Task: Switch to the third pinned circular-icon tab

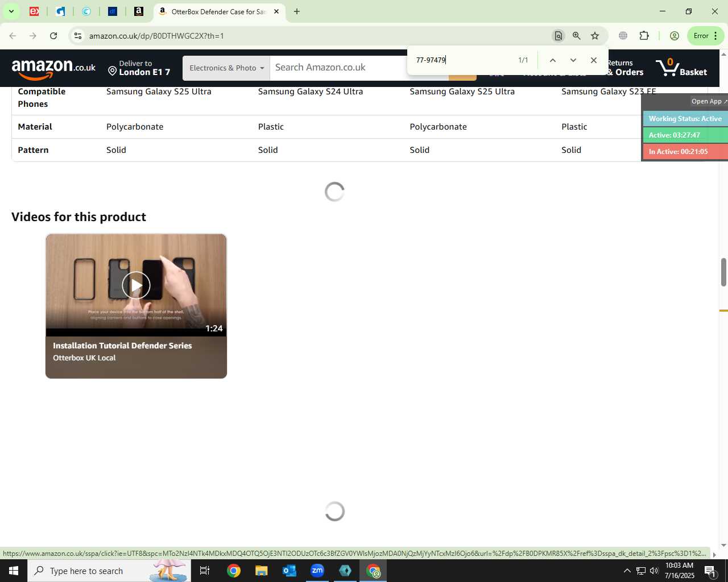Action: tap(86, 11)
